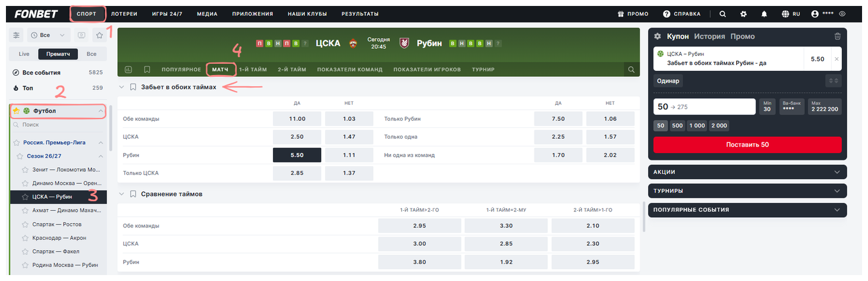Screen dimensions: 868x281
Task: Open the user account profile icon
Action: [814, 14]
